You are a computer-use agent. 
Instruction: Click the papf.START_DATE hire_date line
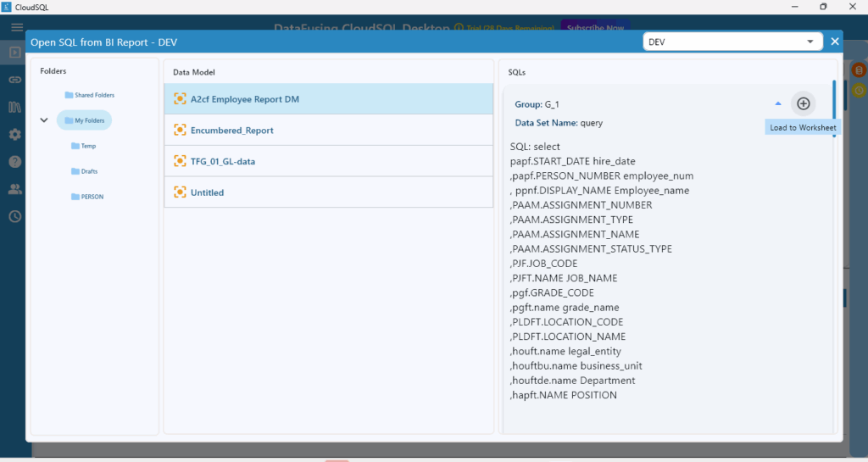(572, 161)
